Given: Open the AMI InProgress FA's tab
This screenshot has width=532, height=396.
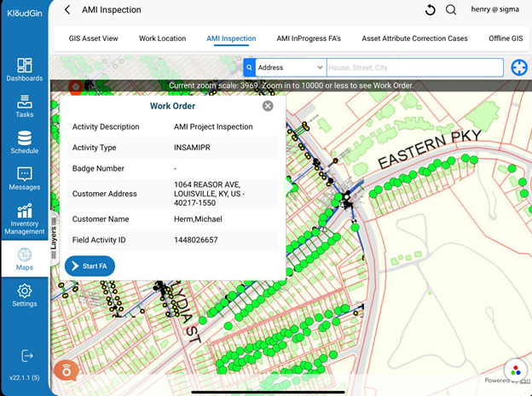Looking at the screenshot, I should pyautogui.click(x=309, y=38).
